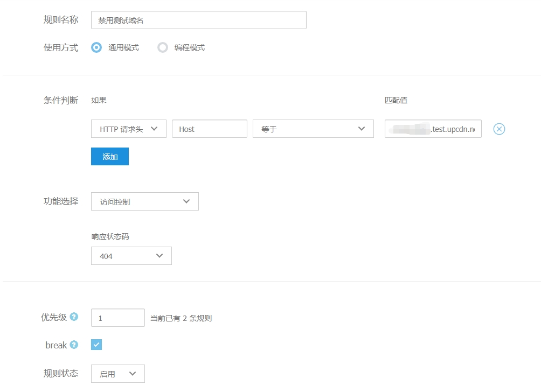Click the help icon beside break
The width and height of the screenshot is (541, 392).
(x=74, y=345)
